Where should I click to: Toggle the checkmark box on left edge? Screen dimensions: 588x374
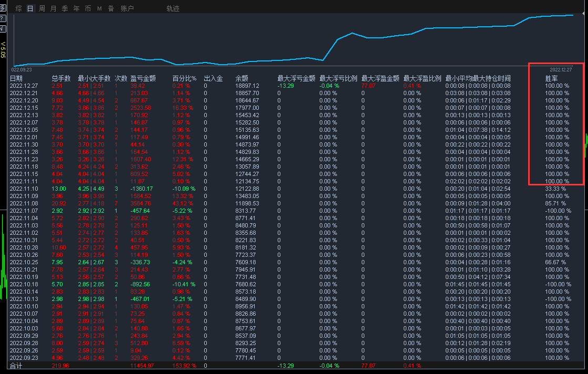coord(3,28)
